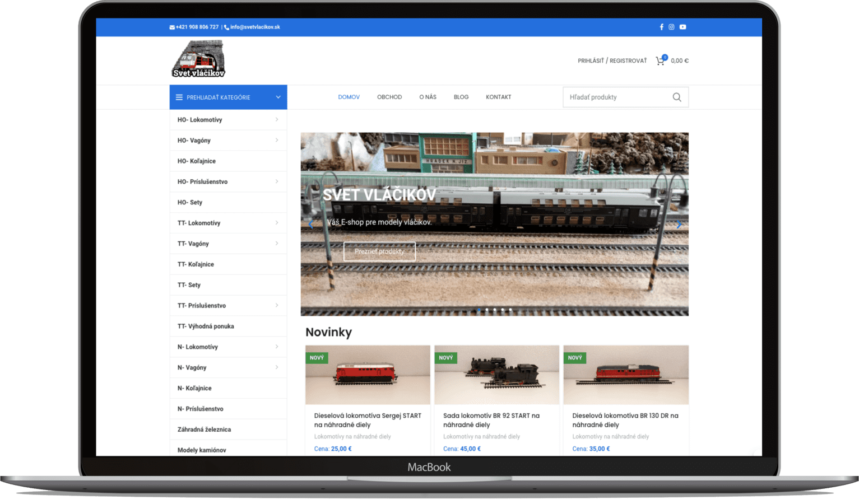The image size is (859, 504).
Task: Expand the TT- Lokomotívy submenu arrow
Action: (277, 223)
